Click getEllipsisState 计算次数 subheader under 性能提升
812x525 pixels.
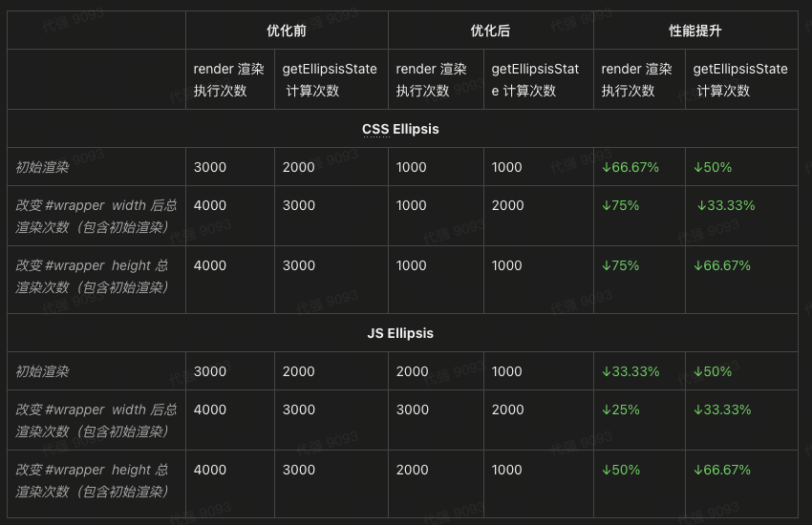[x=739, y=79]
